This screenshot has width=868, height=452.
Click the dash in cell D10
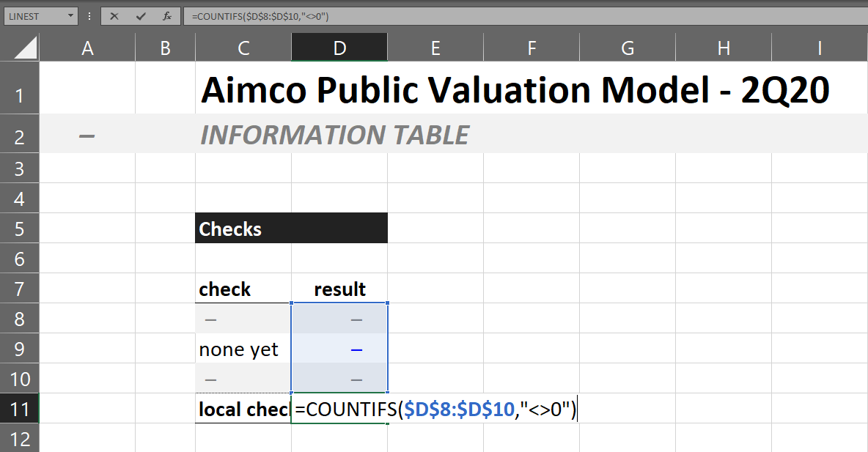356,379
